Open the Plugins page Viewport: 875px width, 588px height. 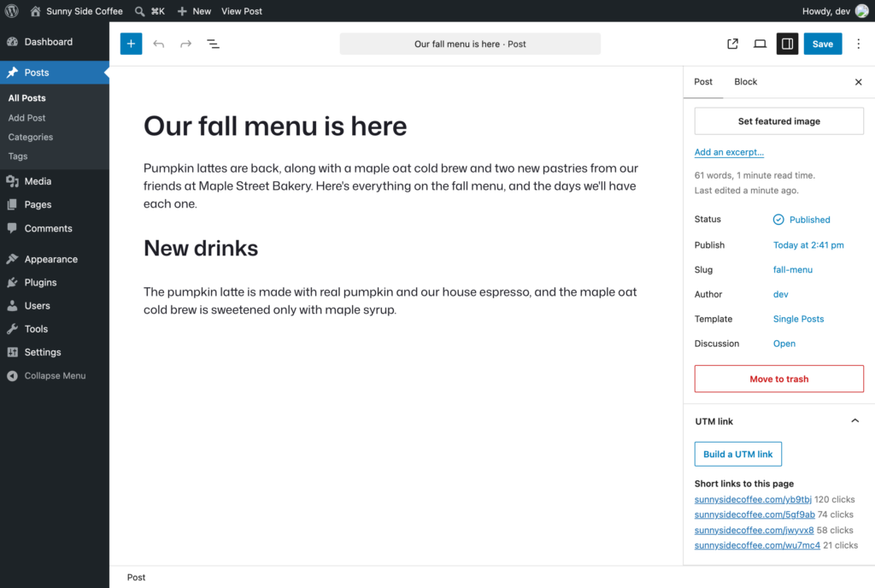pos(40,282)
